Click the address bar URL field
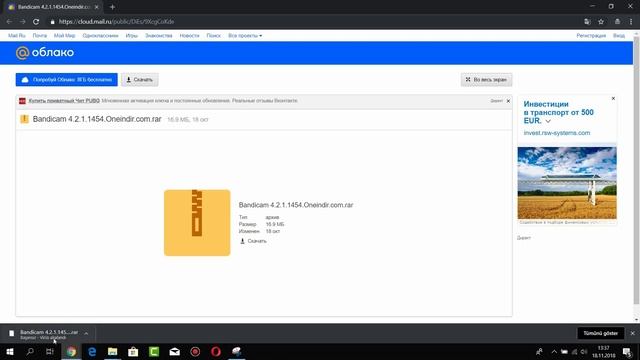 pos(310,22)
